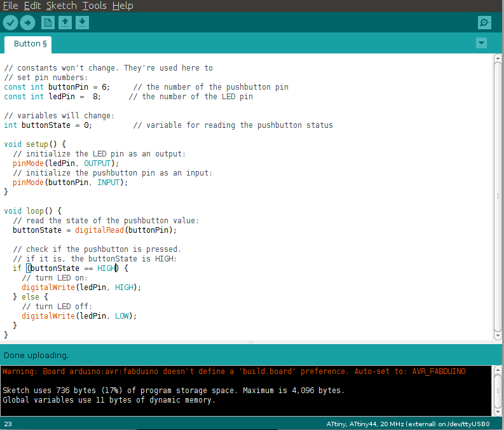Image resolution: width=504 pixels, height=430 pixels.
Task: Expand the tab options dropdown arrow
Action: pyautogui.click(x=481, y=43)
